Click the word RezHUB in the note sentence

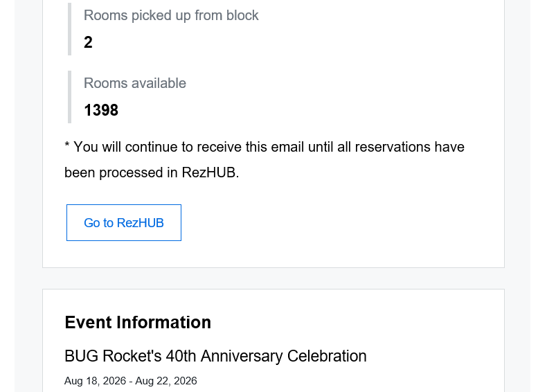click(210, 172)
